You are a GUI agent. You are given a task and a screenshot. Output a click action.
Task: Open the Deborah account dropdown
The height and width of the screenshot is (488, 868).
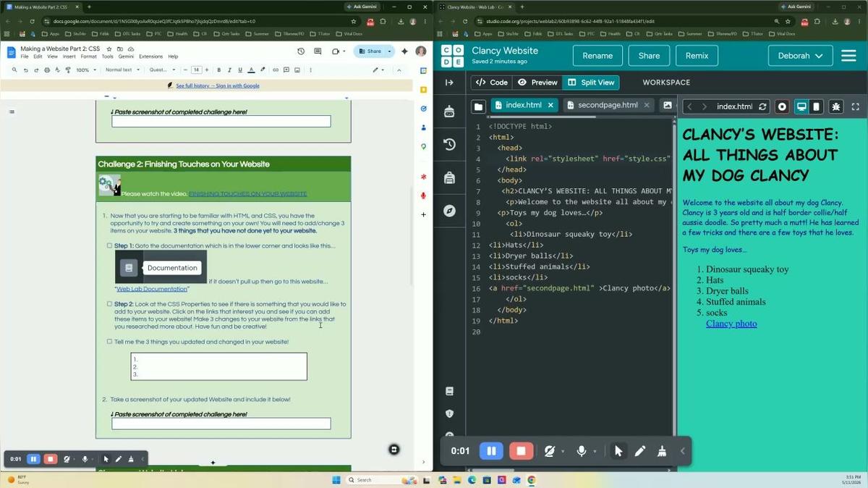pos(800,56)
